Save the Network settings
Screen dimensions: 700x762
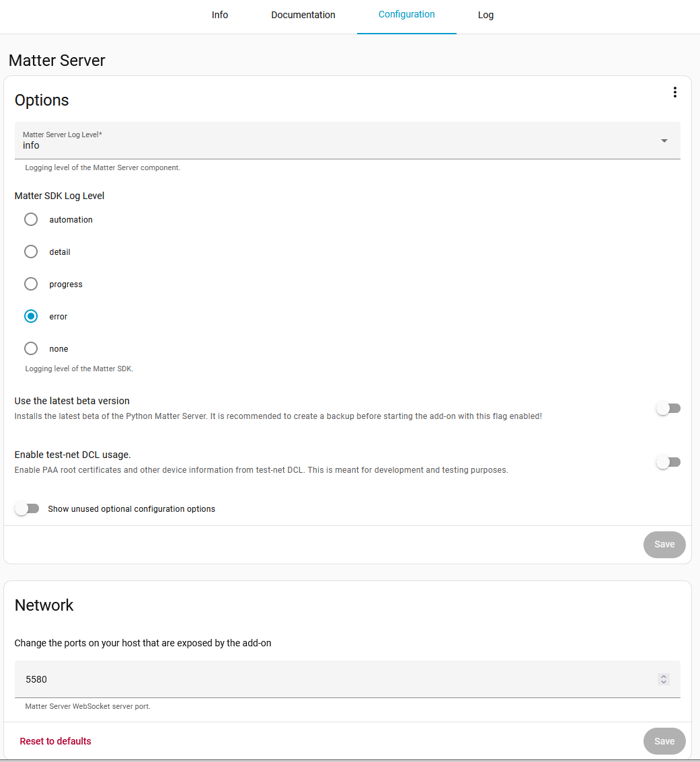click(664, 741)
